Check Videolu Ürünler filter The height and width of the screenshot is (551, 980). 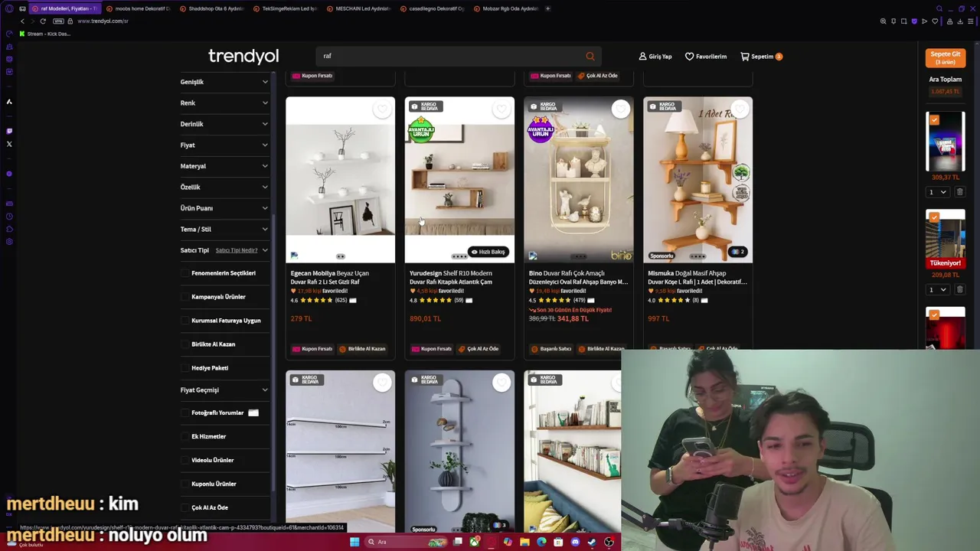(x=185, y=460)
